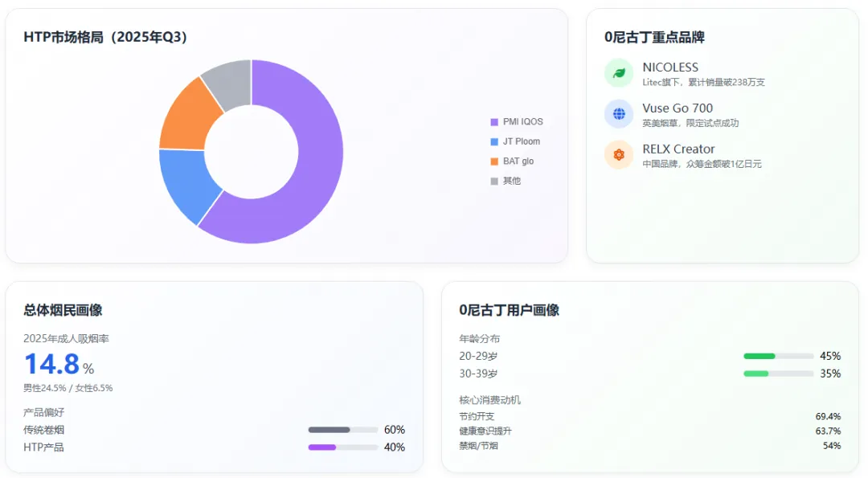Click the 30-39岁 35% progress bar

click(778, 374)
